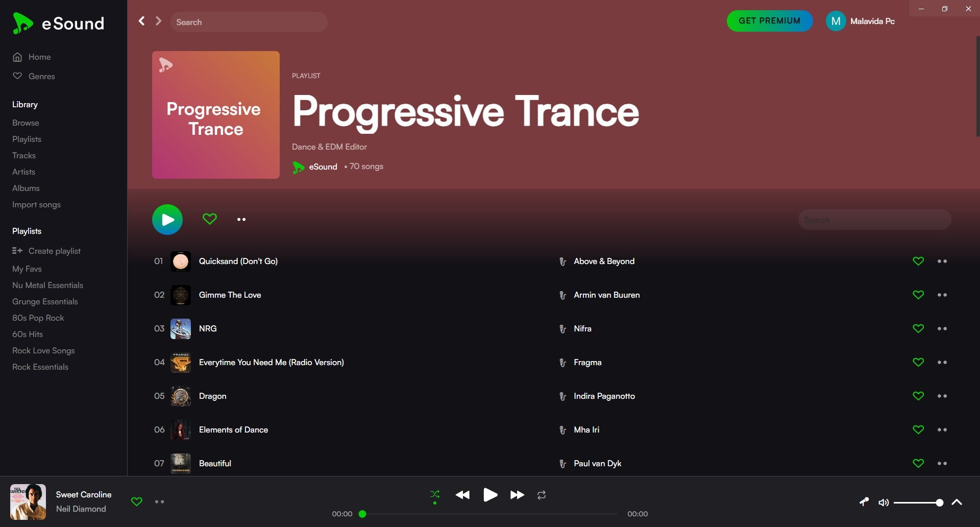The image size is (980, 527).
Task: Toggle favorite on NRG
Action: click(918, 328)
